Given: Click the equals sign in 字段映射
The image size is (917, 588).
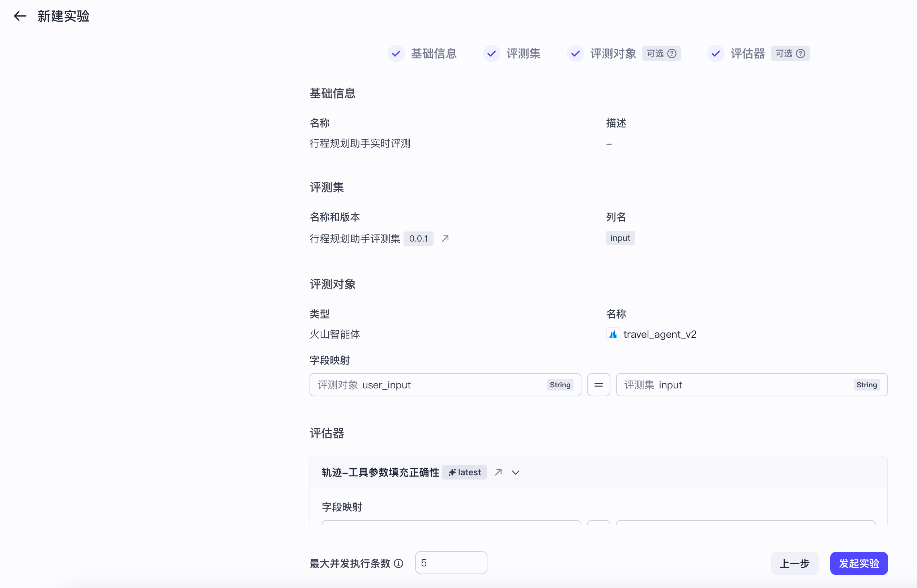Looking at the screenshot, I should tap(598, 385).
